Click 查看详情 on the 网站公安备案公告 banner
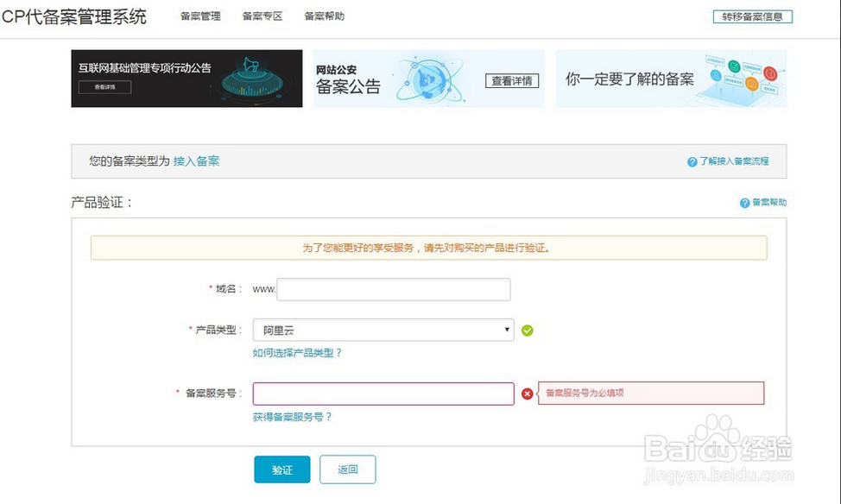The height and width of the screenshot is (504, 841). pos(512,81)
